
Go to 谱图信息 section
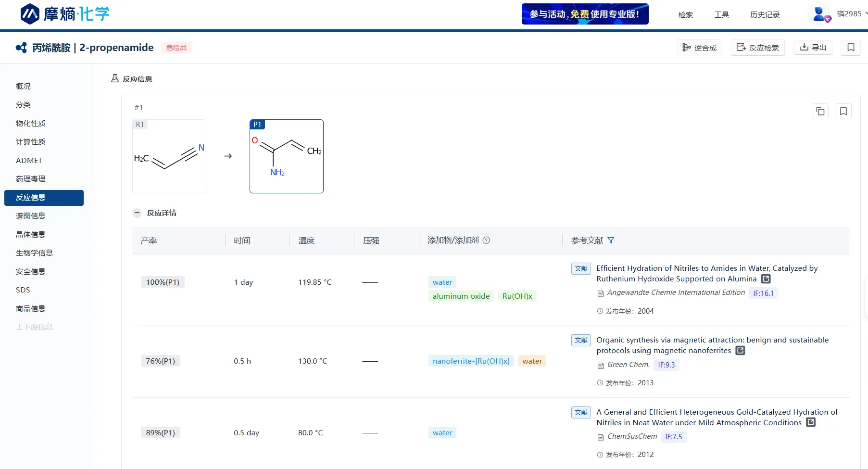pyautogui.click(x=30, y=215)
